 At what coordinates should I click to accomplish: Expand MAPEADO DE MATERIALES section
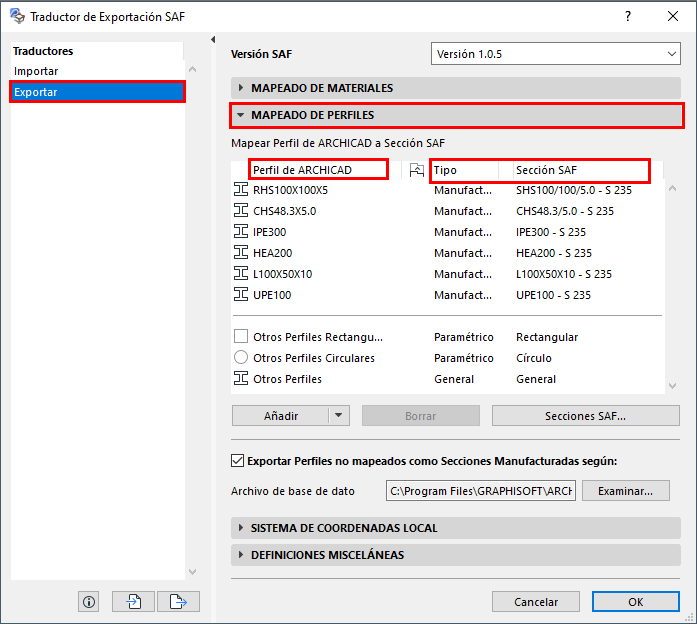pyautogui.click(x=456, y=88)
